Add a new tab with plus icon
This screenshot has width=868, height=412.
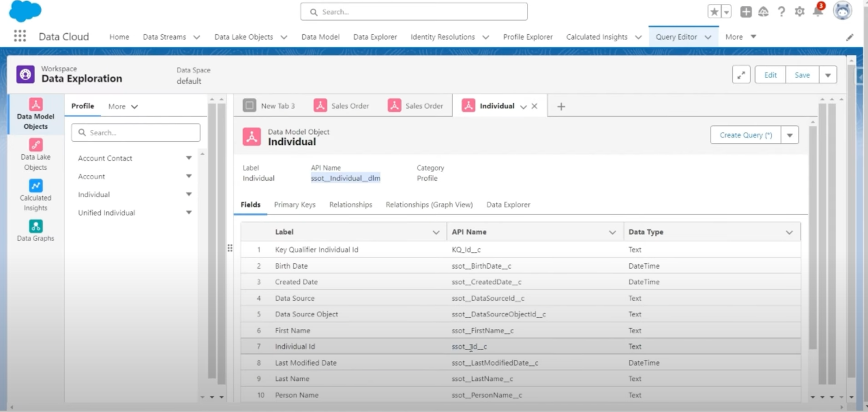click(561, 106)
